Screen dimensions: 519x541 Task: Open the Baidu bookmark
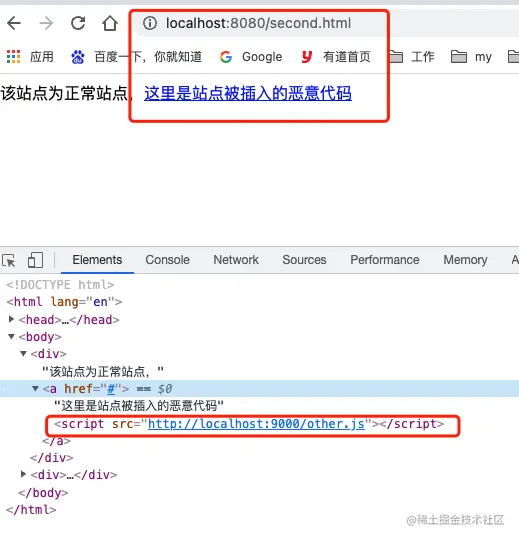click(x=136, y=57)
